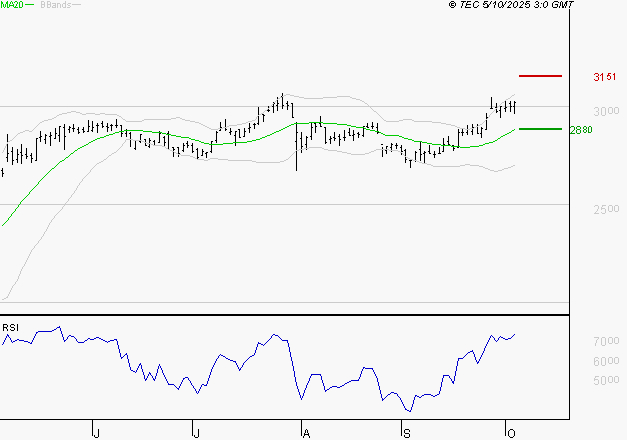627x440 pixels.
Task: Click the TEC copyright timestamp text
Action: pyautogui.click(x=510, y=6)
